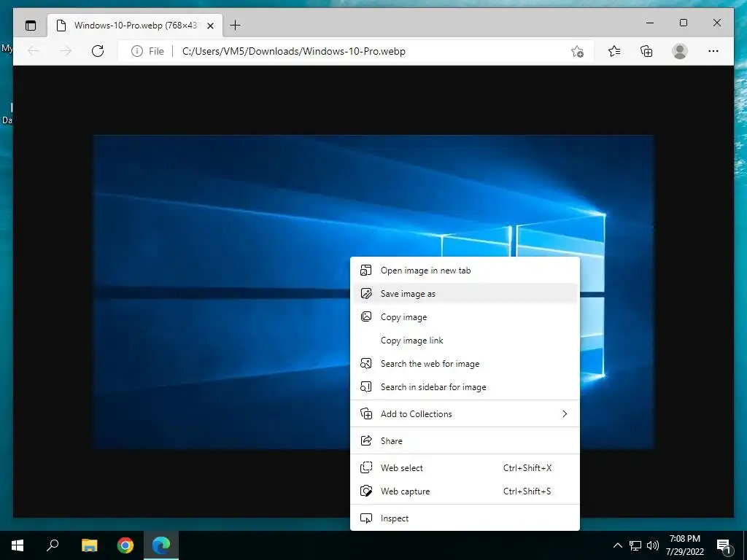Open File Explorer from taskbar
The width and height of the screenshot is (747, 560).
[89, 545]
